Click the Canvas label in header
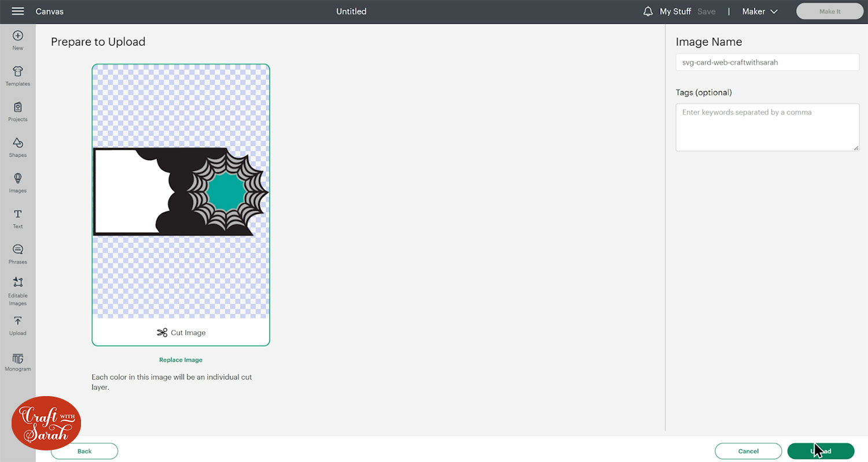Viewport: 868px width, 462px height. [x=50, y=12]
